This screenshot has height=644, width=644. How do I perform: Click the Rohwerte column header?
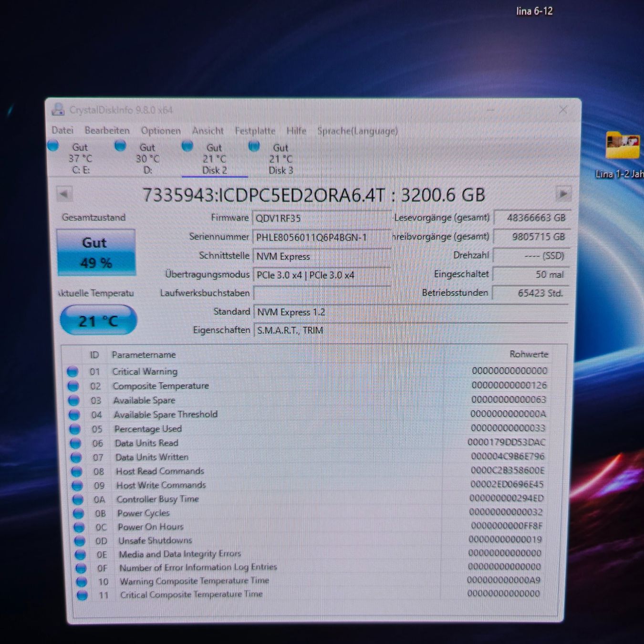click(x=529, y=354)
